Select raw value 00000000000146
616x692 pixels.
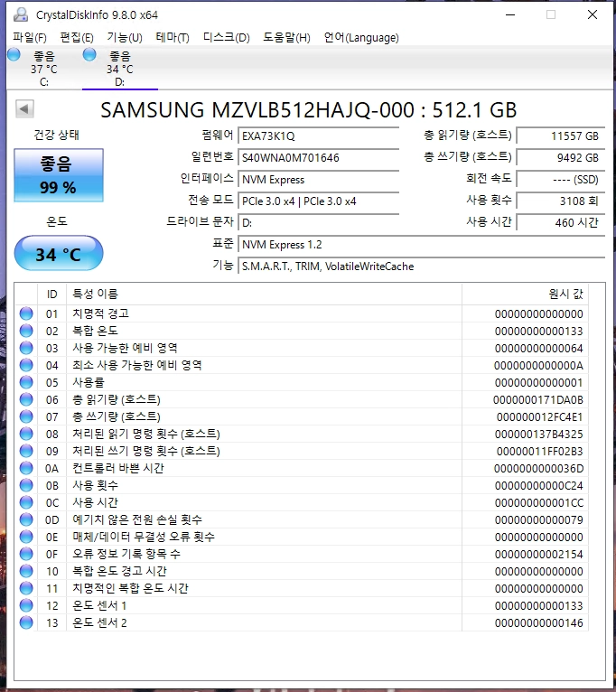[539, 623]
